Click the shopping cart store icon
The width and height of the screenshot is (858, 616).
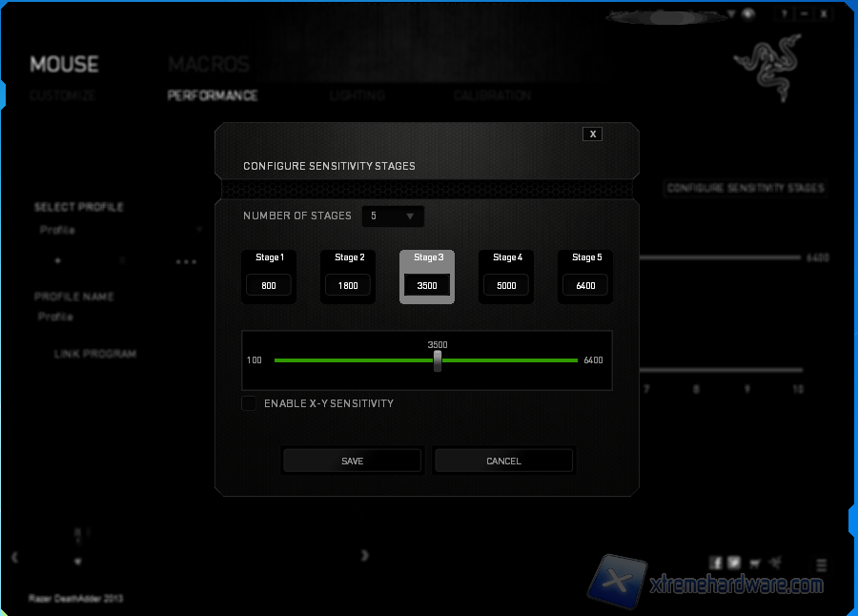(756, 564)
